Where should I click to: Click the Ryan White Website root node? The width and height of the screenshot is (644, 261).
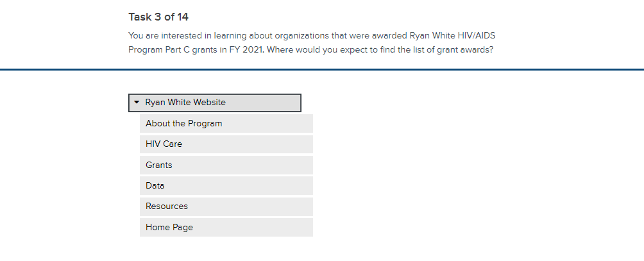214,103
